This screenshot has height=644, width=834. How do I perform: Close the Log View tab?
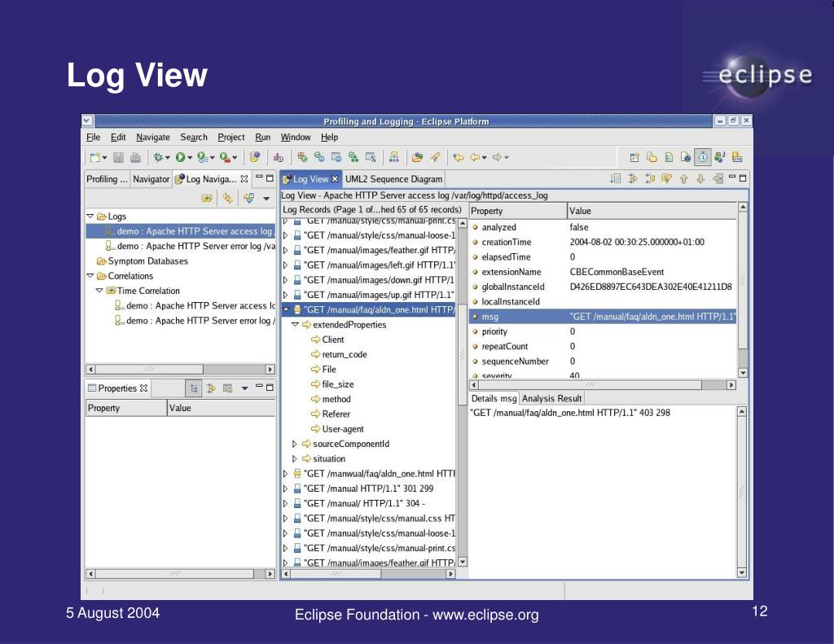(335, 178)
